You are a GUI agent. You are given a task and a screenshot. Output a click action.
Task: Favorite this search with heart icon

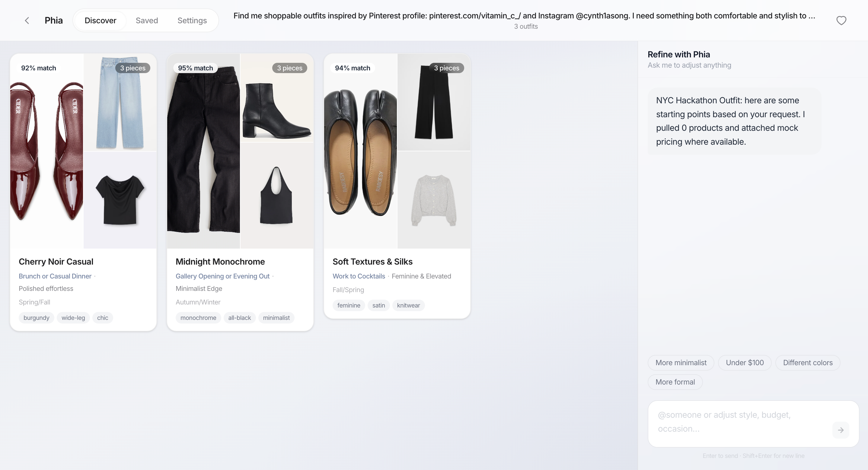coord(841,21)
